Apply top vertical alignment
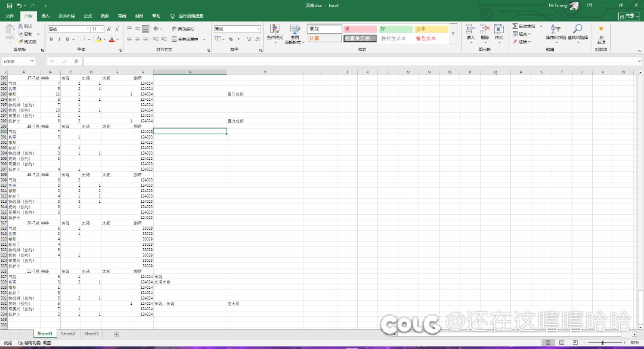 (x=129, y=29)
